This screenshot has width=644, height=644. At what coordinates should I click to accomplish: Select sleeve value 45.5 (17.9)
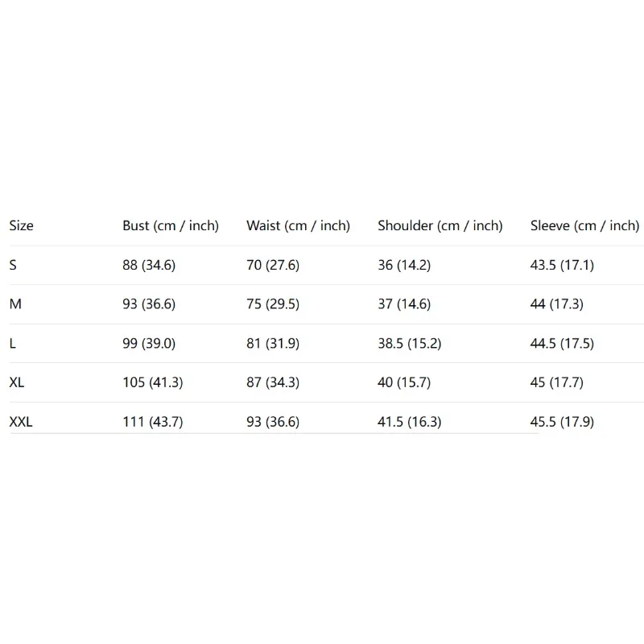[x=562, y=422]
